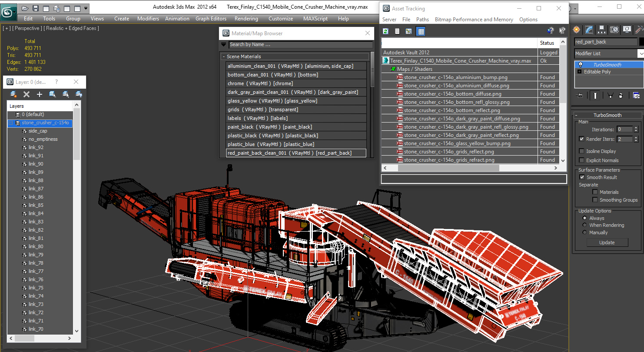644x352 pixels.
Task: Collapse the Scene Materials group
Action: [295, 56]
